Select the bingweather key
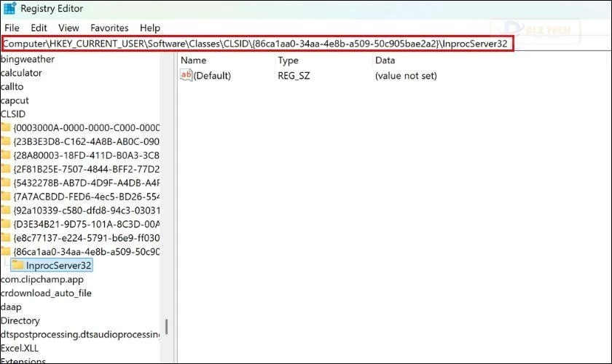Viewport: 612px width, 364px height. coord(28,59)
